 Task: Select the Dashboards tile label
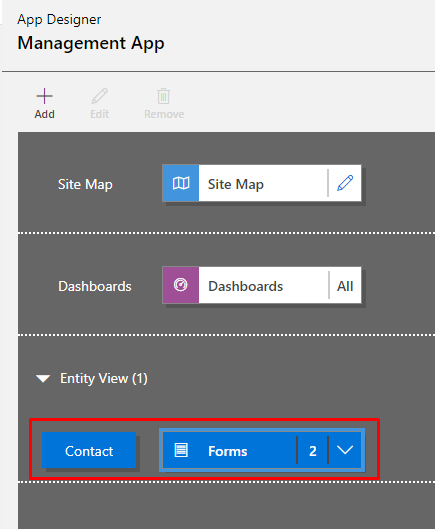(x=246, y=286)
